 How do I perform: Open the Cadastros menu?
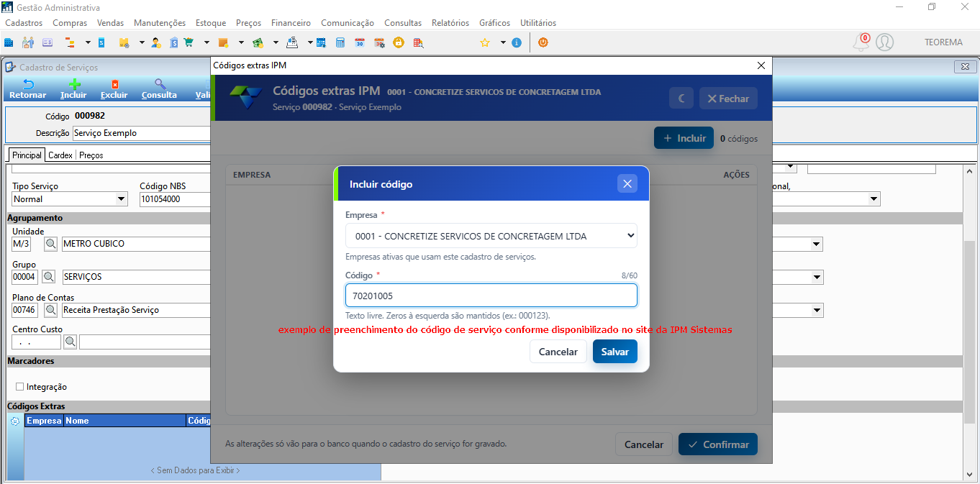pyautogui.click(x=24, y=23)
